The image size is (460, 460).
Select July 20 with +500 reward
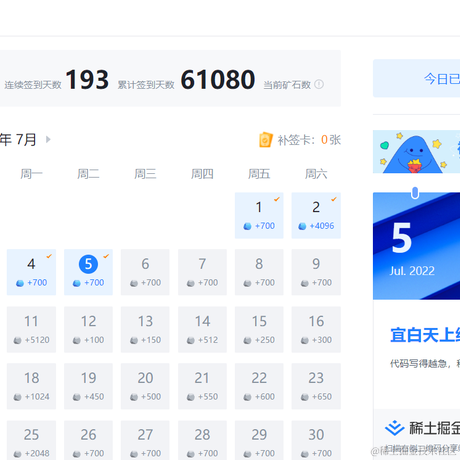145,386
